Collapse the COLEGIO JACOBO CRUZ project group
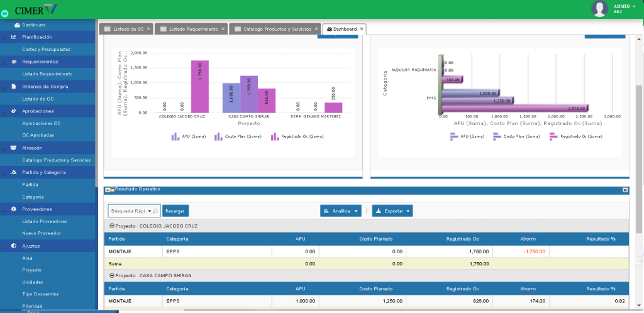Image resolution: width=644 pixels, height=313 pixels. pos(111,226)
